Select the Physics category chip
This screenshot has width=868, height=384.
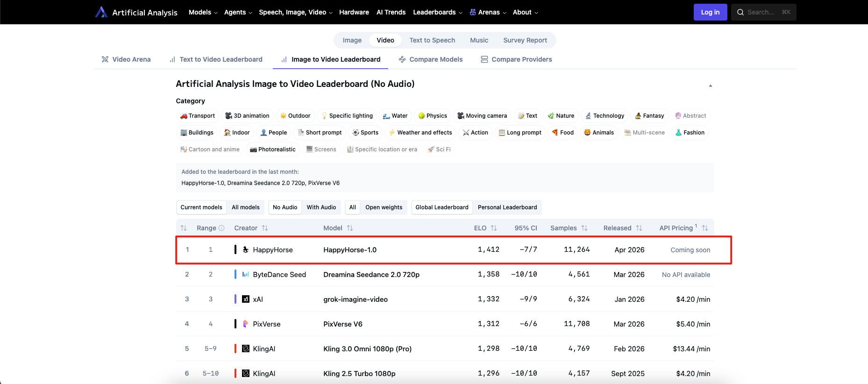(432, 116)
